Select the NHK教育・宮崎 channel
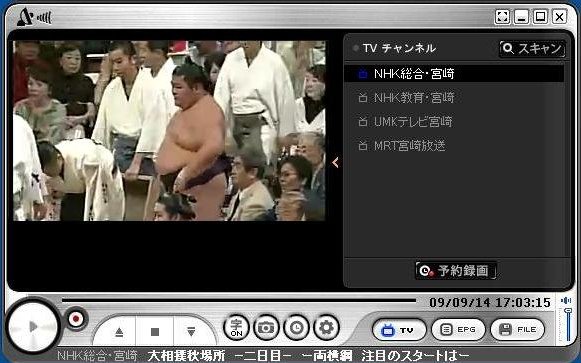The width and height of the screenshot is (581, 363). (x=454, y=97)
